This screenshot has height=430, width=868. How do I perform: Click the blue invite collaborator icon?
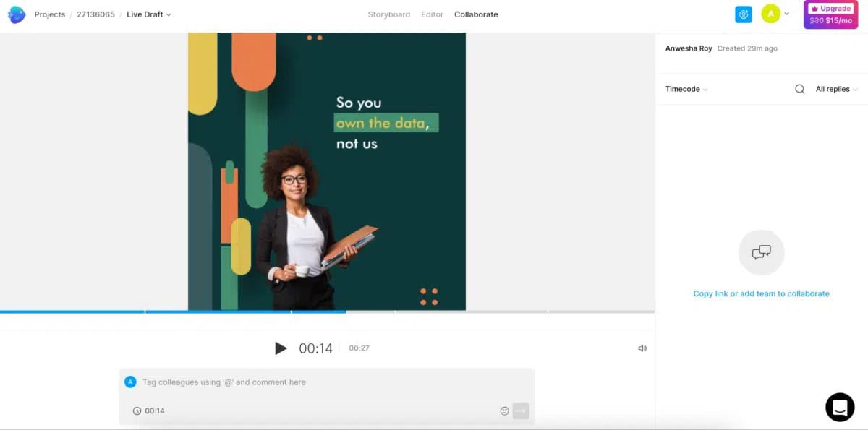click(x=743, y=14)
